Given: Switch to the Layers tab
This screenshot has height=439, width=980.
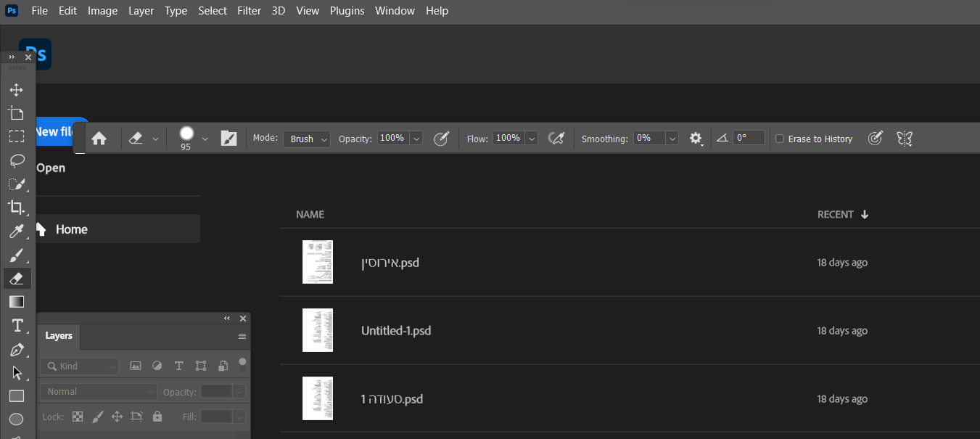Looking at the screenshot, I should [59, 336].
